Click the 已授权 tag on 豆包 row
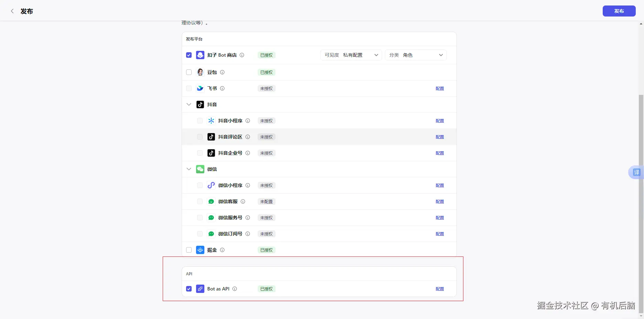Screen dimensions: 644x319 267,72
